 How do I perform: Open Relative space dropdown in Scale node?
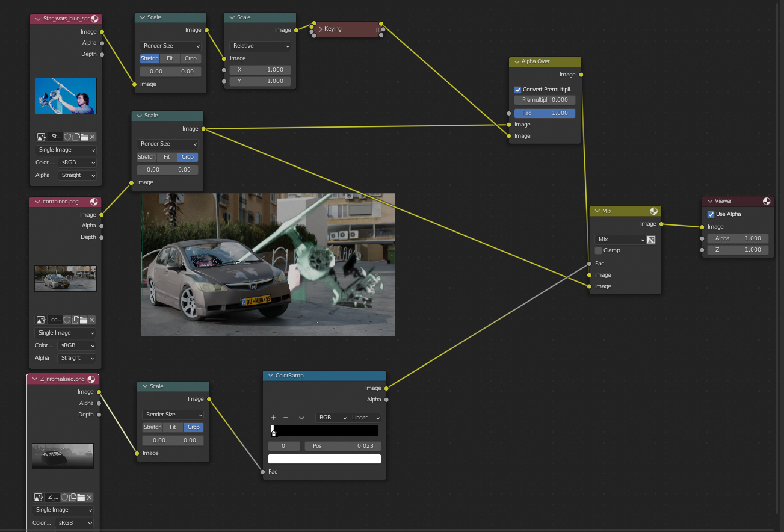coord(260,46)
